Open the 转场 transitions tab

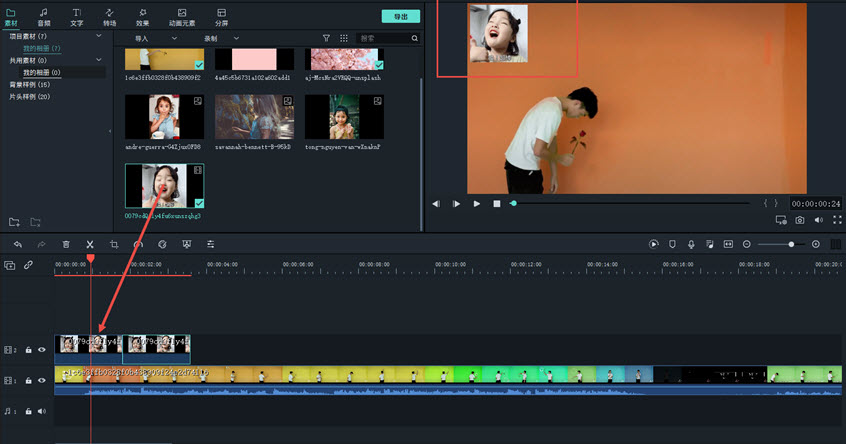pyautogui.click(x=109, y=16)
